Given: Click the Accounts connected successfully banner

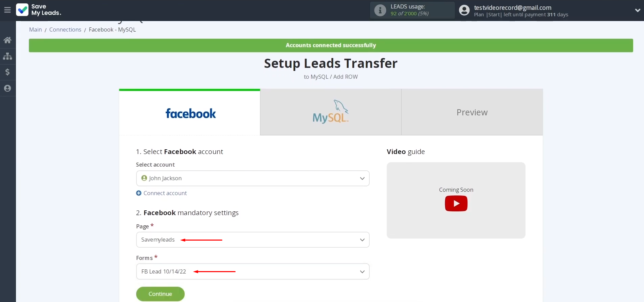Looking at the screenshot, I should pos(331,45).
